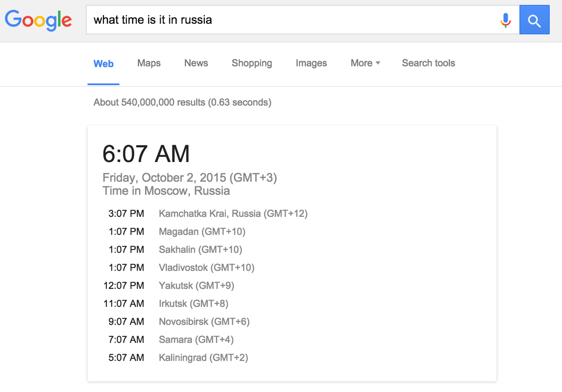Viewport: 562px width, 392px height.
Task: Select the Irkutsk (GMT+8) entry
Action: 193,304
